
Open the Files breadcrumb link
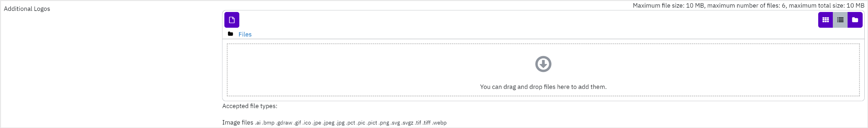(x=245, y=34)
